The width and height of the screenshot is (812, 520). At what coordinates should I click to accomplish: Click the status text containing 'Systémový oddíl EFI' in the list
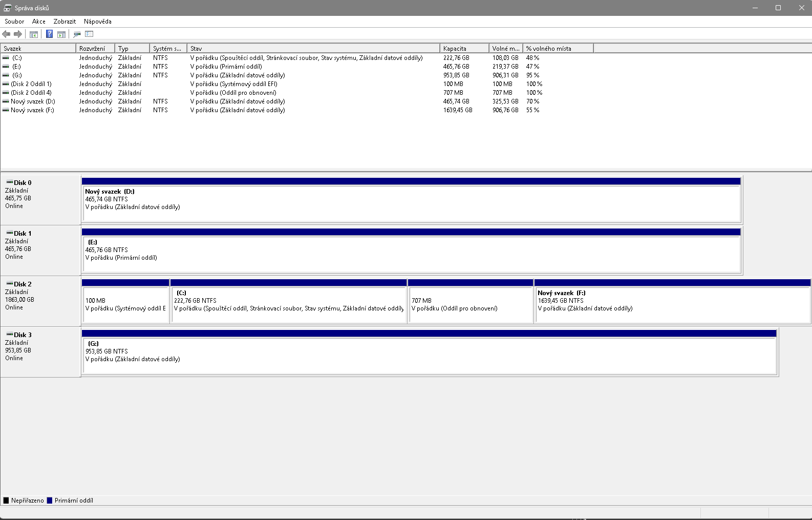click(234, 84)
